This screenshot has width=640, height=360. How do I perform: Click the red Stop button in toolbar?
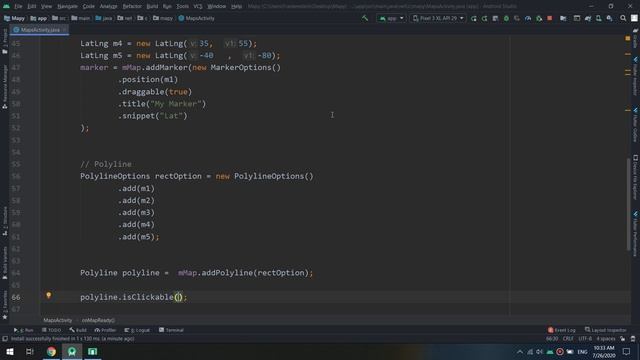(x=550, y=18)
